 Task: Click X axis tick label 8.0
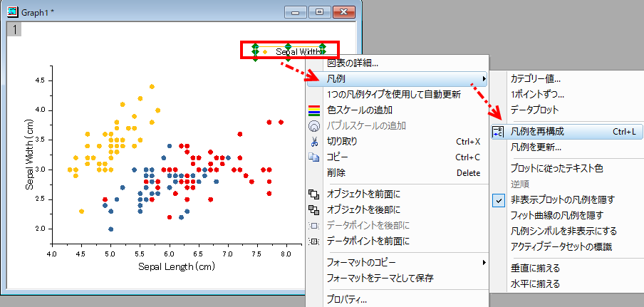point(285,254)
